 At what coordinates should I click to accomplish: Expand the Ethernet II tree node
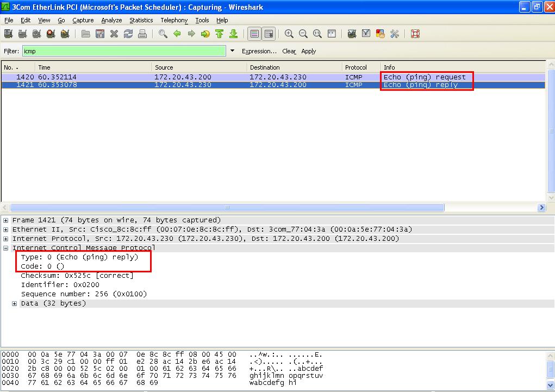pos(5,229)
